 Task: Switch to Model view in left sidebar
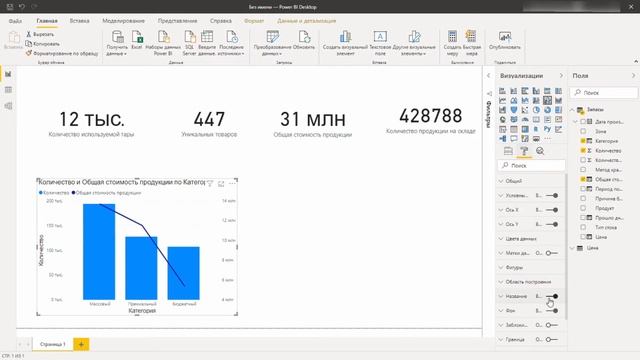(x=8, y=106)
